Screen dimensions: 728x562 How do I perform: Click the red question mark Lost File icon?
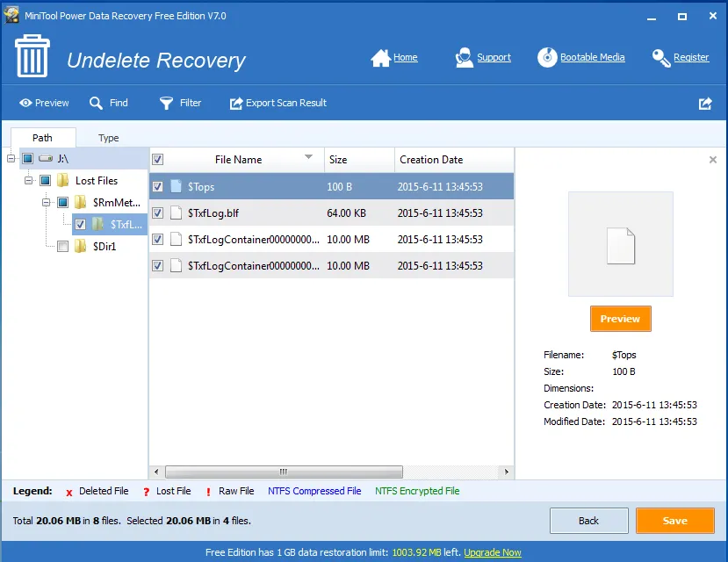pyautogui.click(x=147, y=492)
